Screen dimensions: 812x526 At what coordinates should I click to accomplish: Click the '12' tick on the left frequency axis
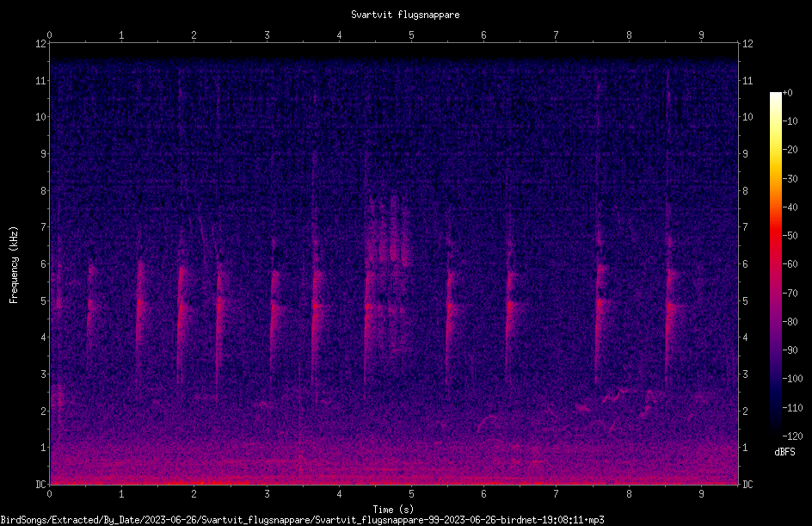(x=40, y=44)
